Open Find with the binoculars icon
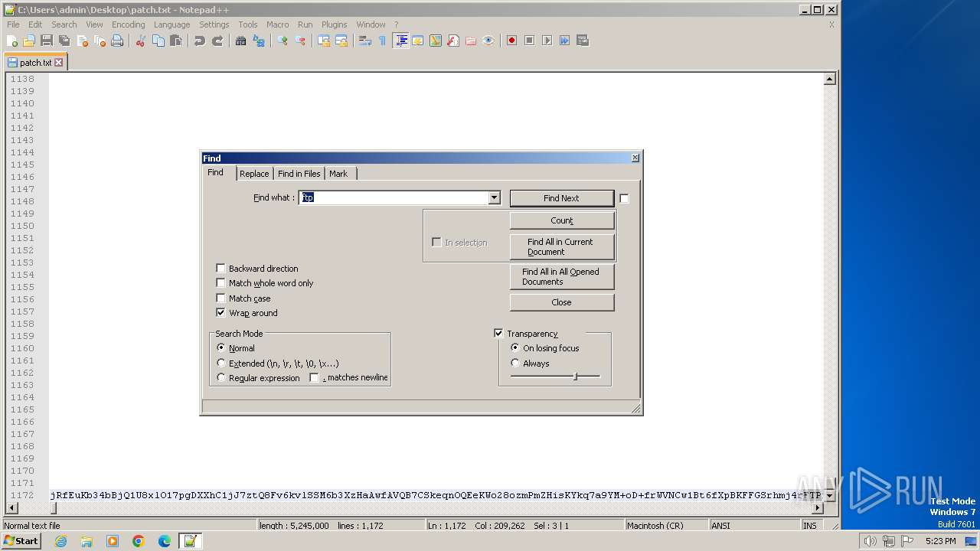980x551 pixels. 241,41
